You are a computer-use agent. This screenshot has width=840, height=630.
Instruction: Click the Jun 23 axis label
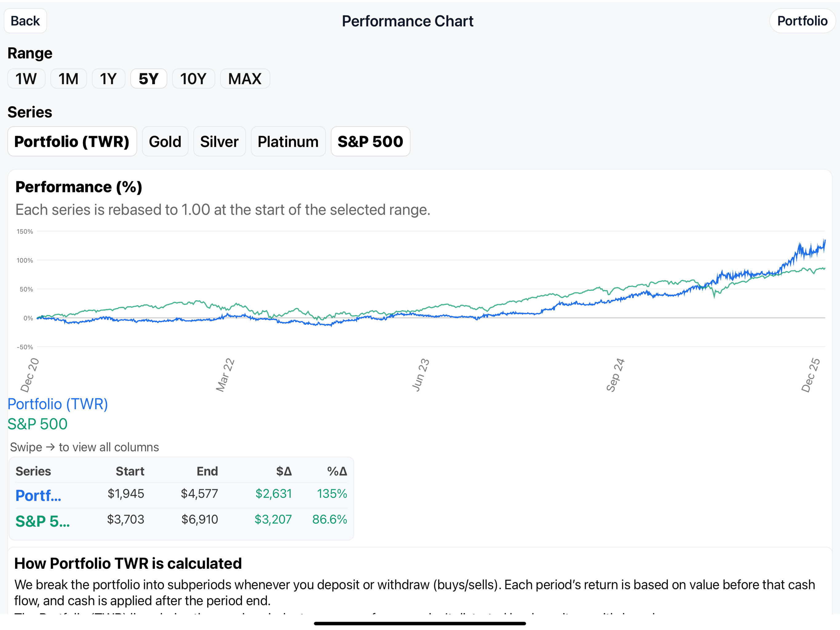[x=421, y=375]
